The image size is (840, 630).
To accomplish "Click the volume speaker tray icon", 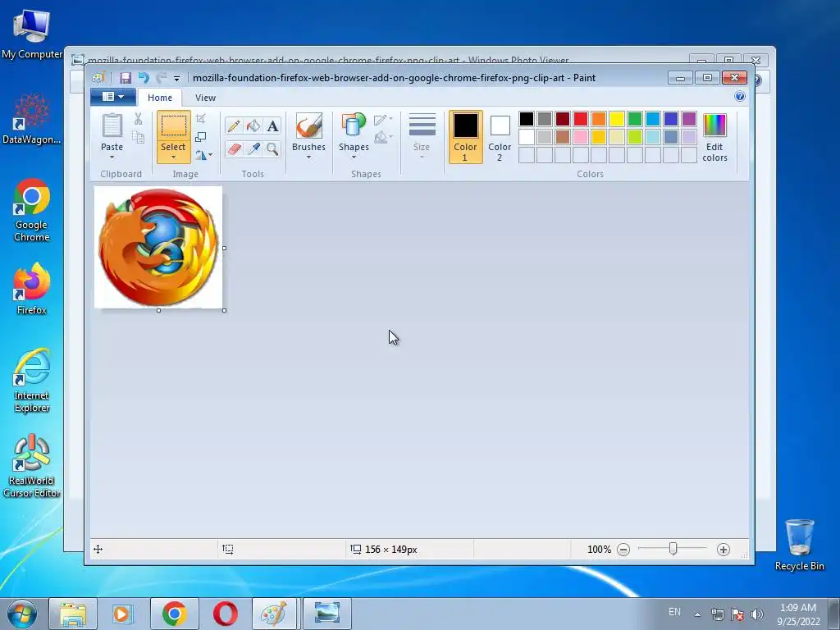I will click(756, 614).
